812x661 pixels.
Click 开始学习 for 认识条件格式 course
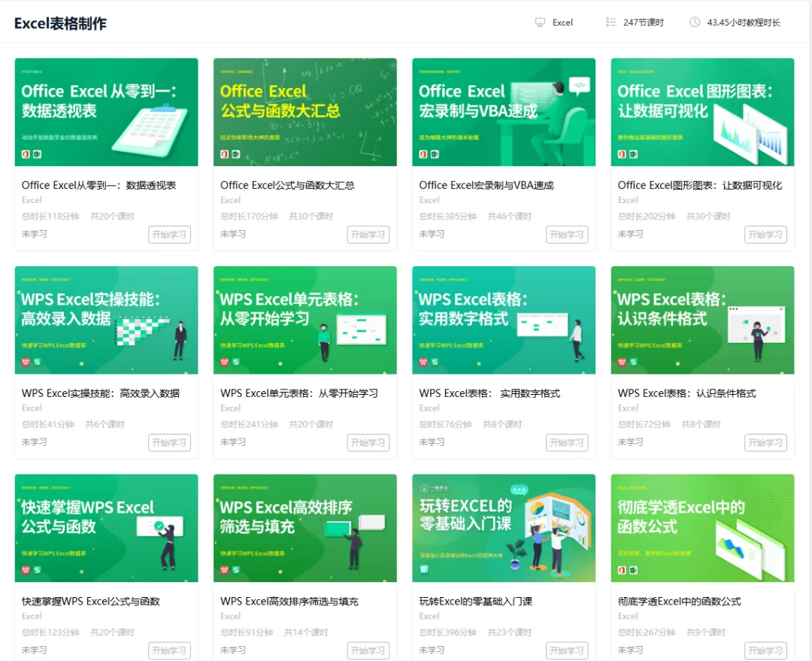pos(766,443)
